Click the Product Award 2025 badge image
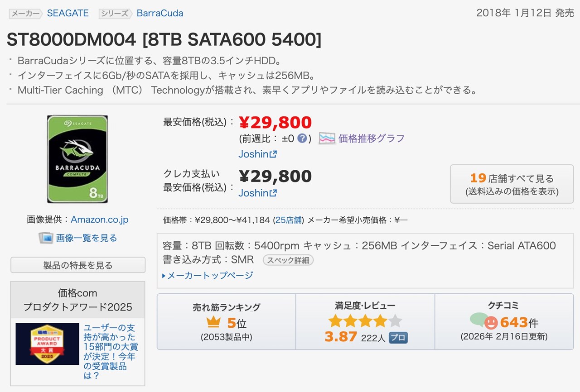This screenshot has width=580, height=392. [x=47, y=344]
